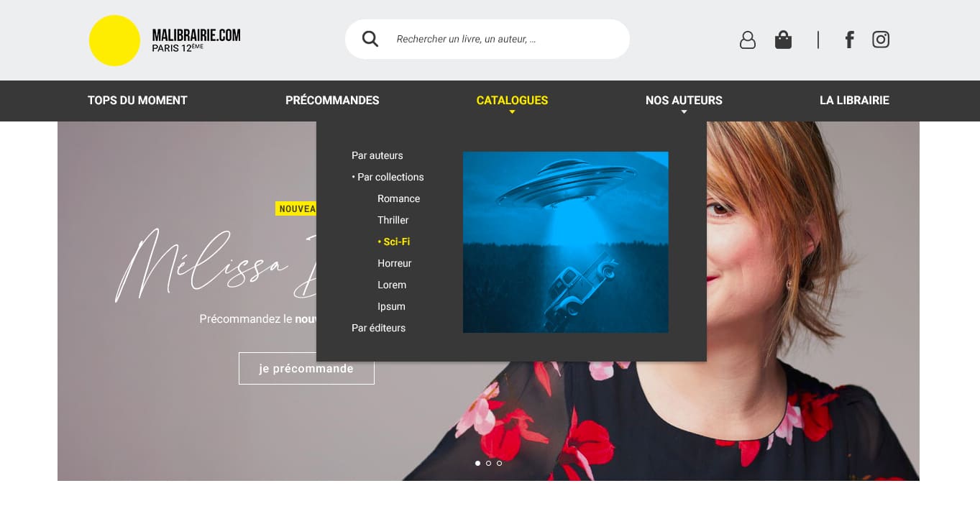Viewport: 980px width, 519px height.
Task: Click the UFO Sci-Fi preview image
Action: 566,242
